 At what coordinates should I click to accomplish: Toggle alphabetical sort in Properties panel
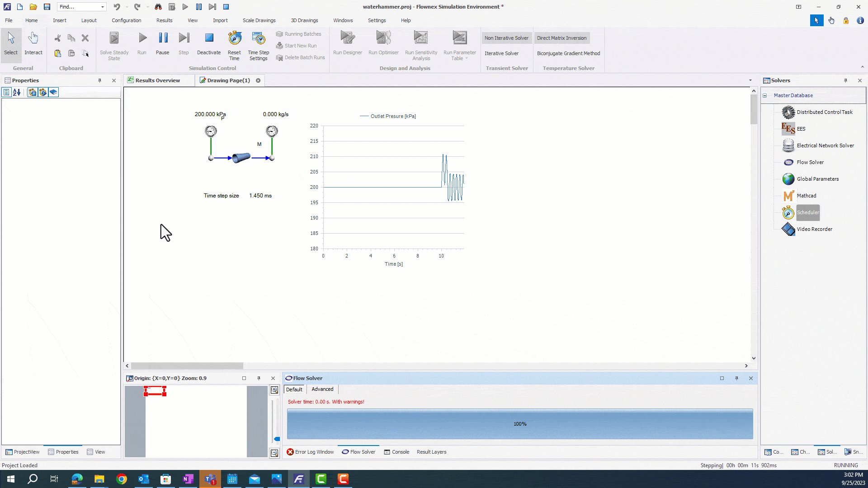(17, 92)
